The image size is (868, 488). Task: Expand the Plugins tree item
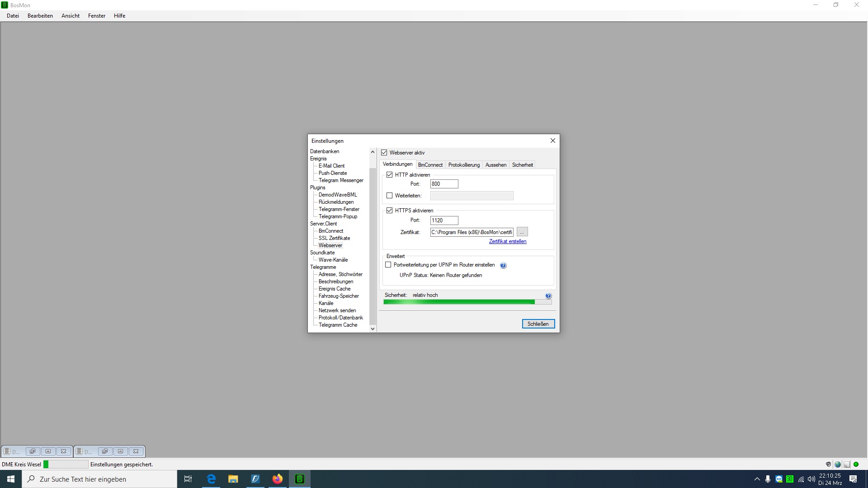(x=318, y=187)
